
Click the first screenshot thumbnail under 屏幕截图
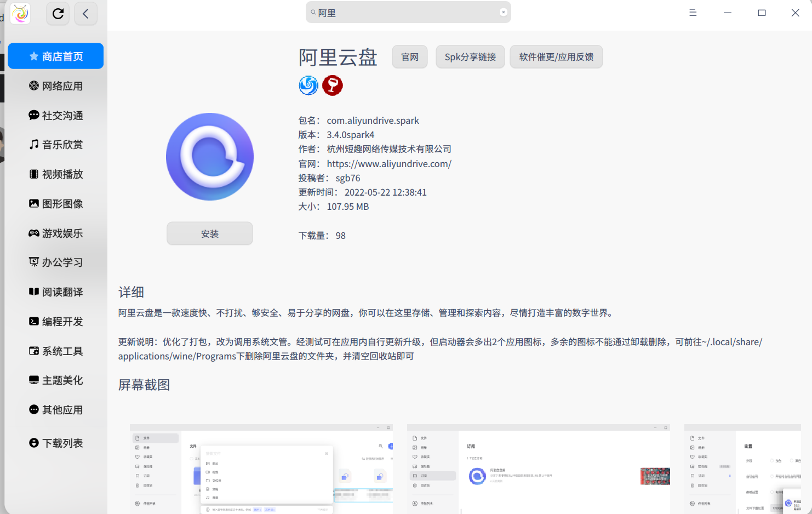point(261,471)
